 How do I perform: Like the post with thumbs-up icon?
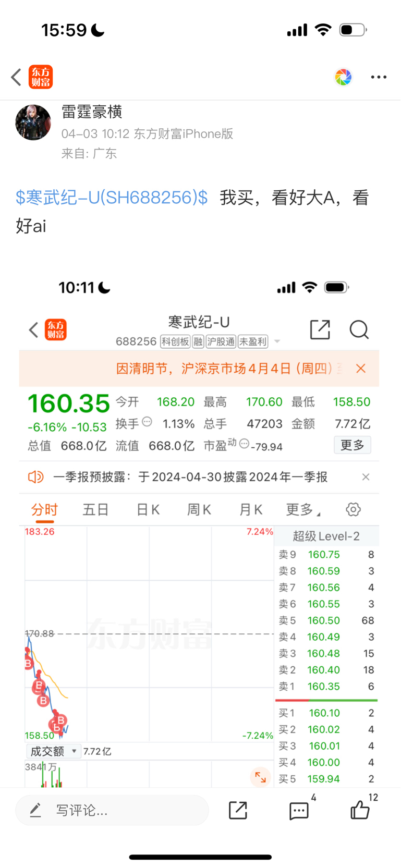[x=360, y=810]
